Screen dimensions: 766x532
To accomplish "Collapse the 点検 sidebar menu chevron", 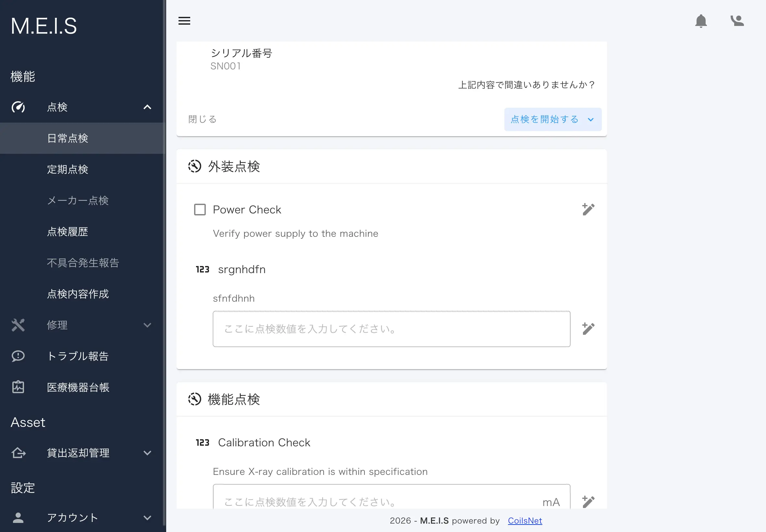I will pos(147,107).
